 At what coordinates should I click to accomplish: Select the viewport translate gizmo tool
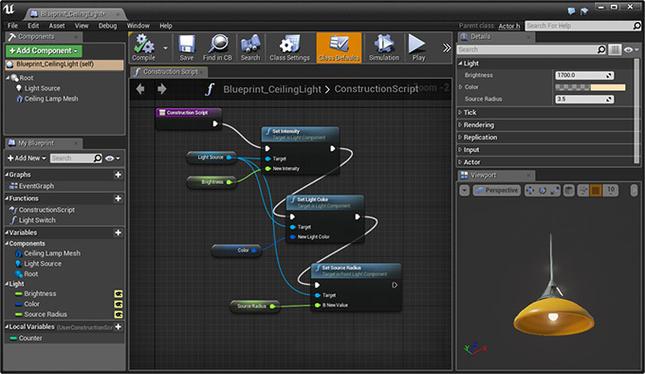coord(530,190)
